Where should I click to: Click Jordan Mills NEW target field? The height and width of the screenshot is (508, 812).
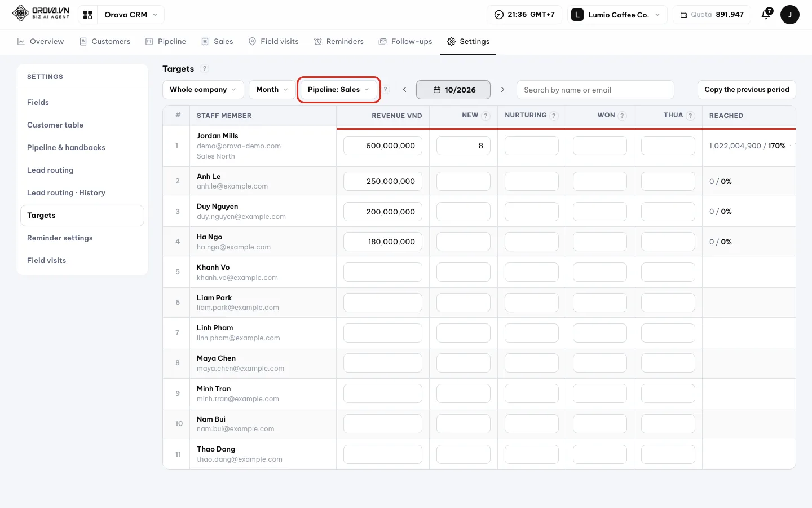(x=464, y=146)
